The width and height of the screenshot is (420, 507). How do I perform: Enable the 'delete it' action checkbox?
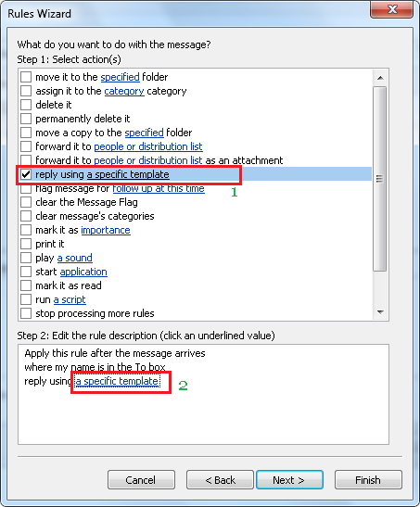coord(26,105)
